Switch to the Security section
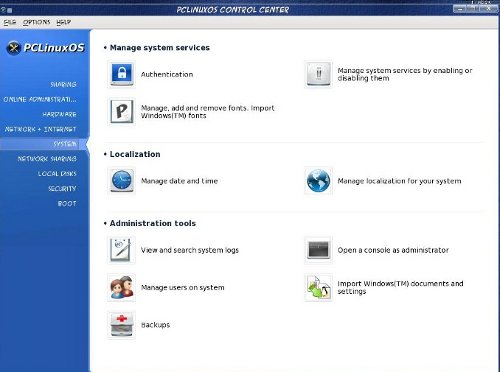 coord(62,189)
